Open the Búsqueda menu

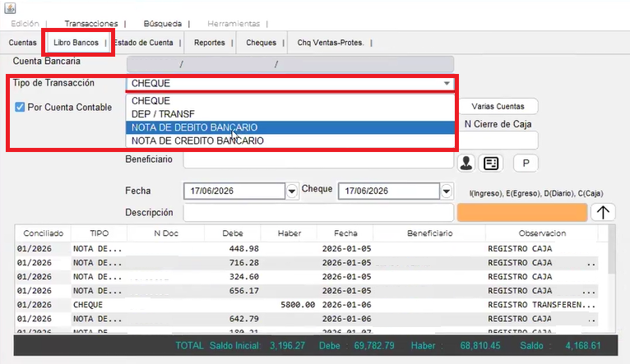[163, 24]
